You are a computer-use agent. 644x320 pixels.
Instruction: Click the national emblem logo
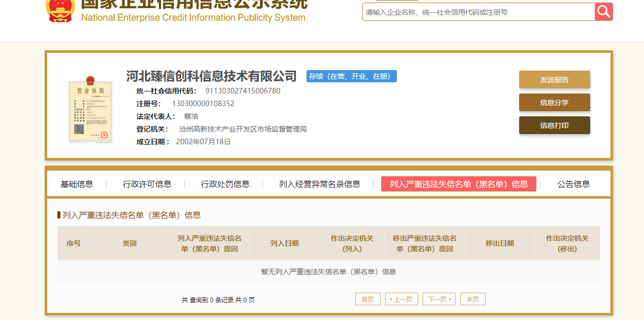(60, 10)
